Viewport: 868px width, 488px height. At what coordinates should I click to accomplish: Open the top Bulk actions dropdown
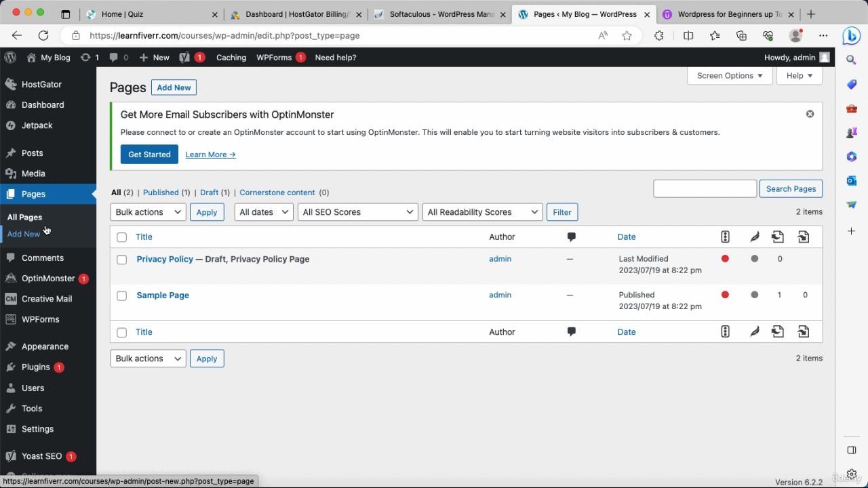(x=148, y=212)
